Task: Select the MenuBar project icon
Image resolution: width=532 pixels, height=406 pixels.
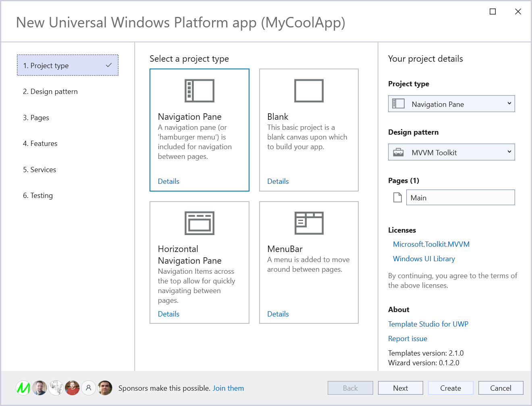Action: [309, 223]
